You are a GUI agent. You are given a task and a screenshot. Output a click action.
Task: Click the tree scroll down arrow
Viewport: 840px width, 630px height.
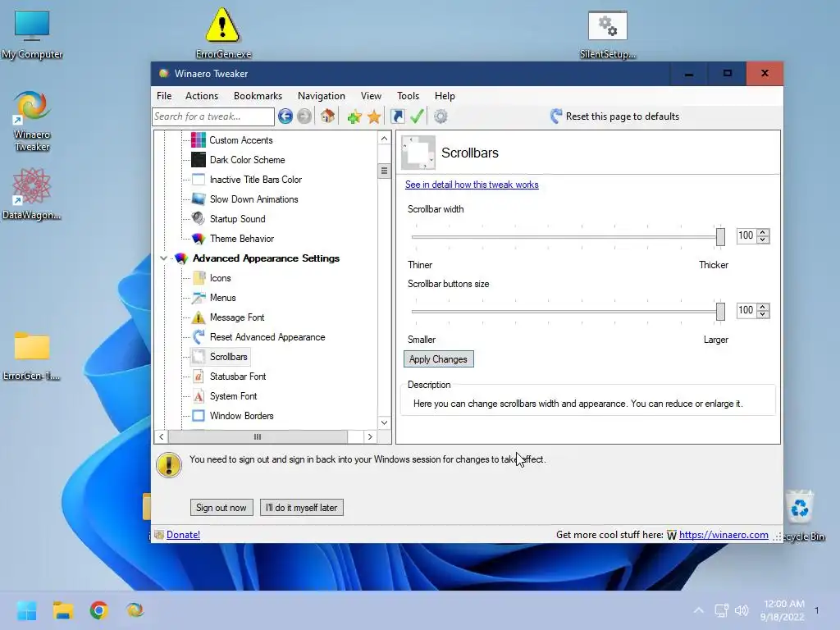[384, 422]
